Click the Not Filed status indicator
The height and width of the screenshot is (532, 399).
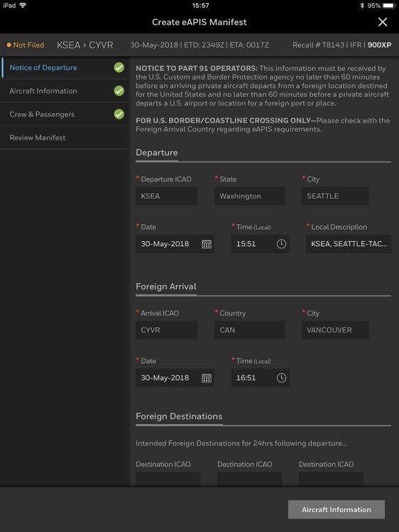tap(26, 45)
